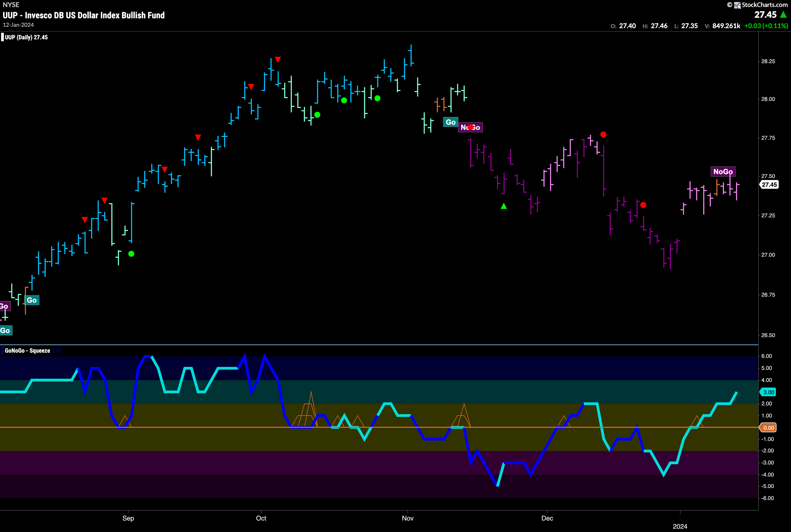
Task: Click the green triangle marker in late November
Action: tap(504, 206)
